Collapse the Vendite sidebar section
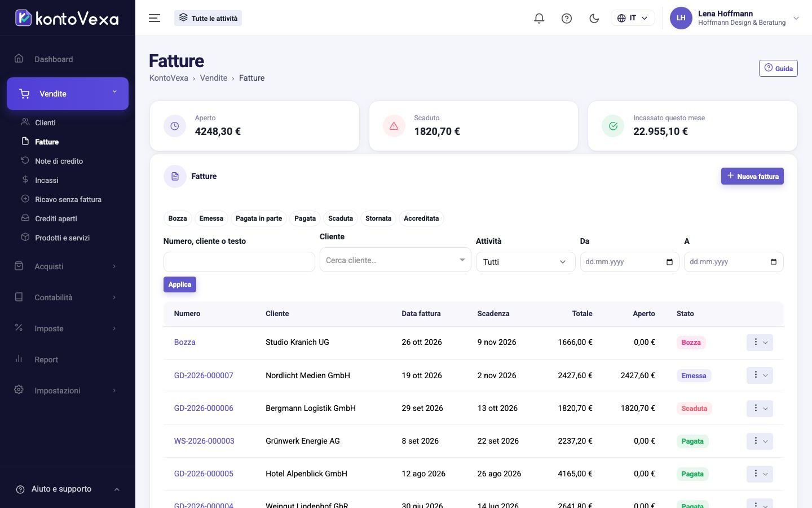This screenshot has height=508, width=812. coord(68,94)
